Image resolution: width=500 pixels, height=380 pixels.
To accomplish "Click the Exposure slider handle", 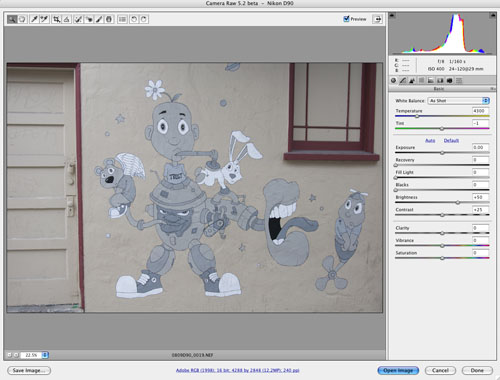I will coord(442,153).
